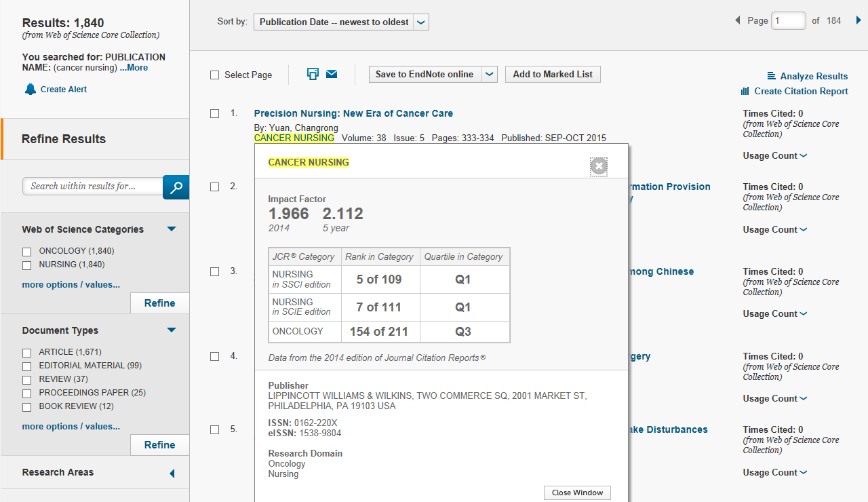
Task: Open the Sort by dropdown
Action: (342, 22)
